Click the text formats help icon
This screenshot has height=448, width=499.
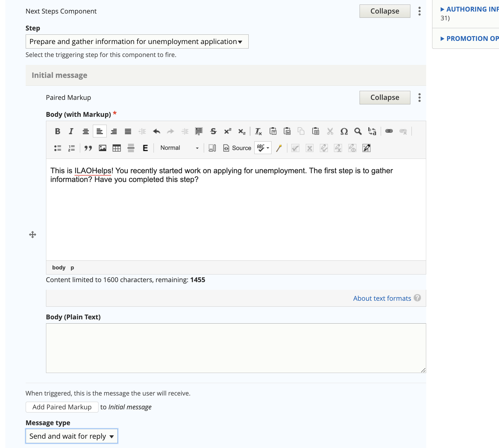pyautogui.click(x=417, y=298)
